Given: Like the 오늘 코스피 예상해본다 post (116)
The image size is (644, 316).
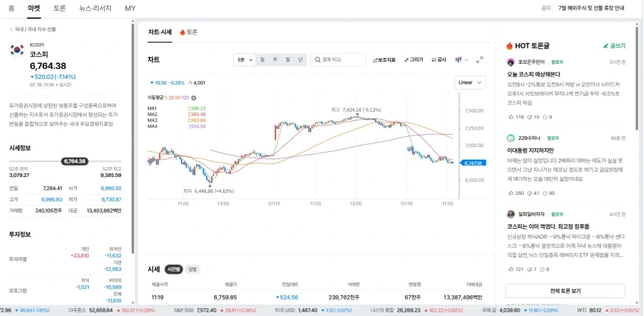Looking at the screenshot, I should point(516,117).
